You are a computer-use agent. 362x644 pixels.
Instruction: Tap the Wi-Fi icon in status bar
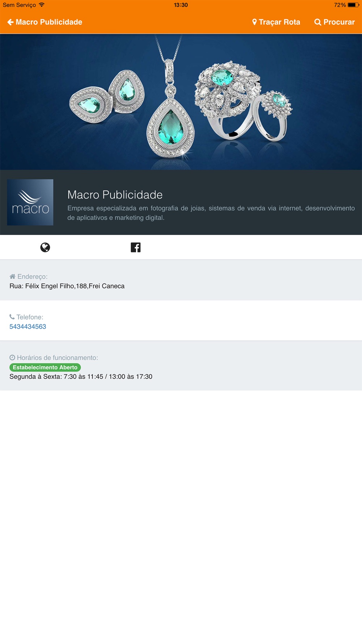(x=42, y=5)
